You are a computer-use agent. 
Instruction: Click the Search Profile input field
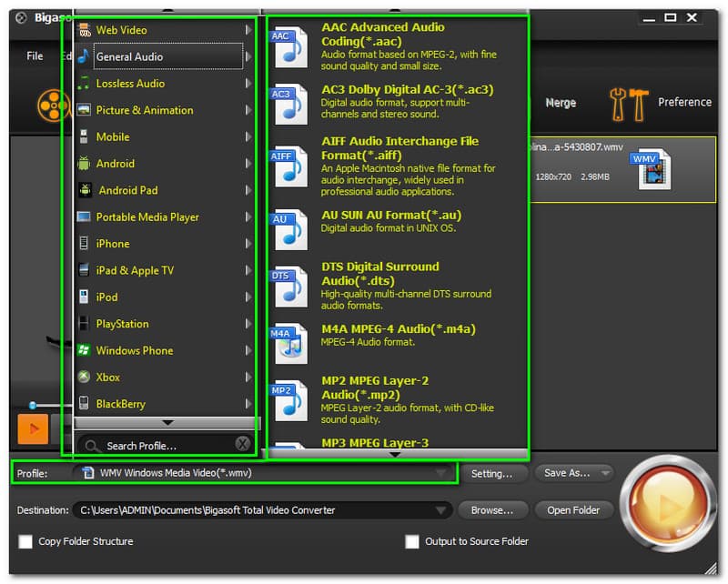[x=155, y=446]
